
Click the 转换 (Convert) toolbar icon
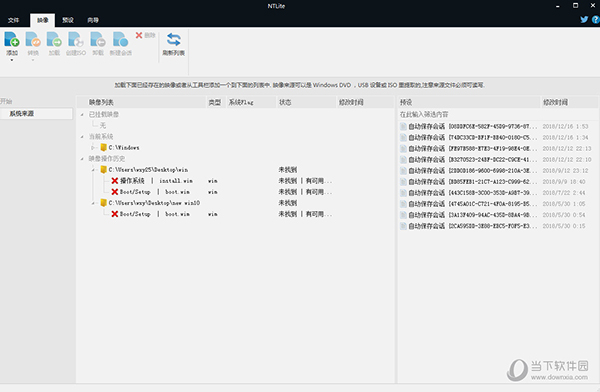33,39
